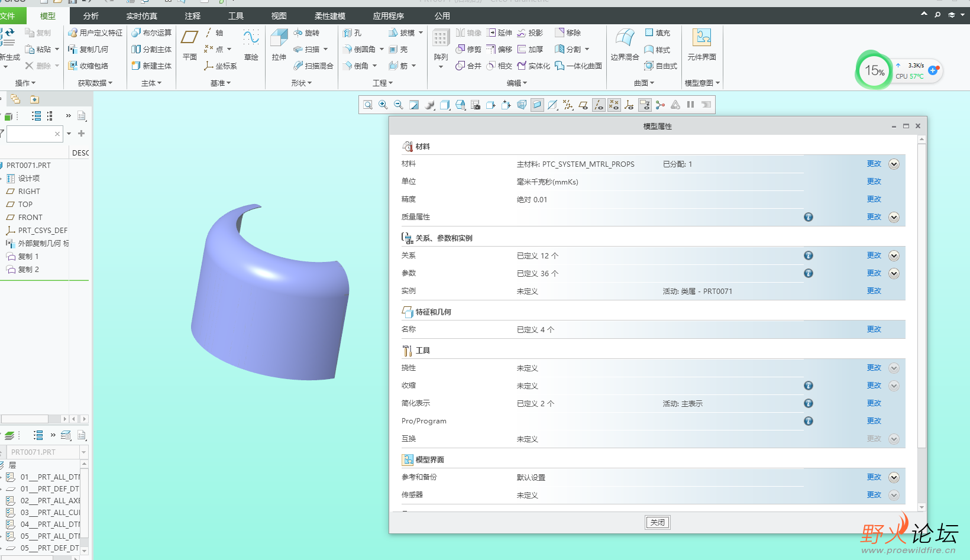Toggle datum point display

tap(614, 105)
